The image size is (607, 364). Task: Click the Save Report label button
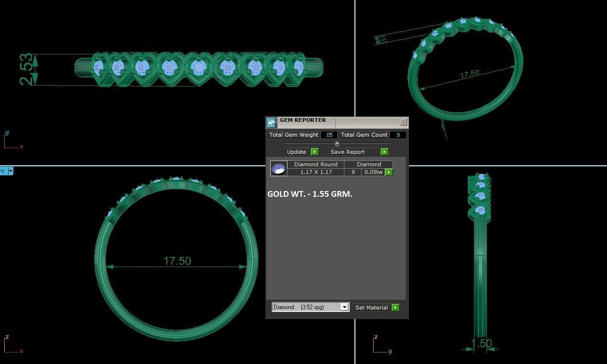(x=354, y=151)
